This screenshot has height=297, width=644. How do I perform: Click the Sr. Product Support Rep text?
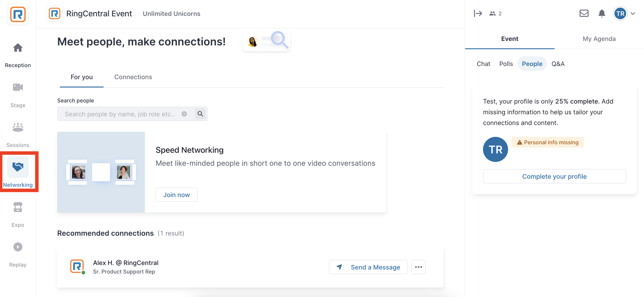pyautogui.click(x=124, y=272)
